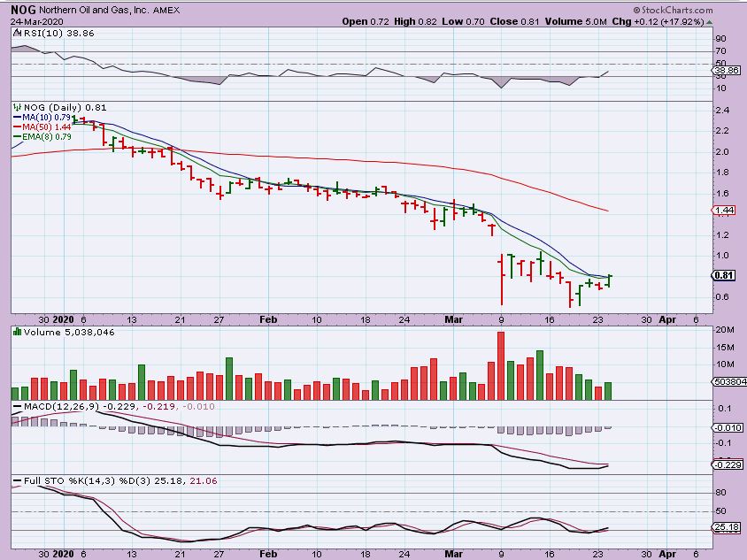Click the Full STO legend line marker
The width and height of the screenshot is (747, 560).
[17, 481]
